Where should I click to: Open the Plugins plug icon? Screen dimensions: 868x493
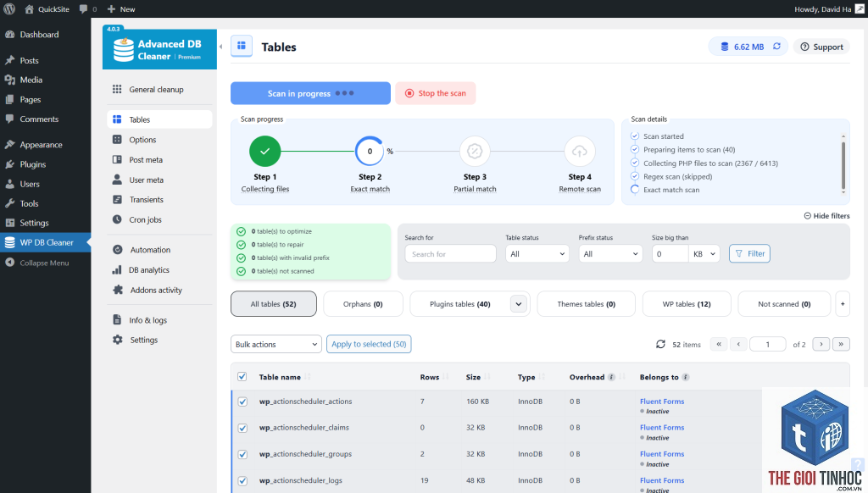[9, 164]
